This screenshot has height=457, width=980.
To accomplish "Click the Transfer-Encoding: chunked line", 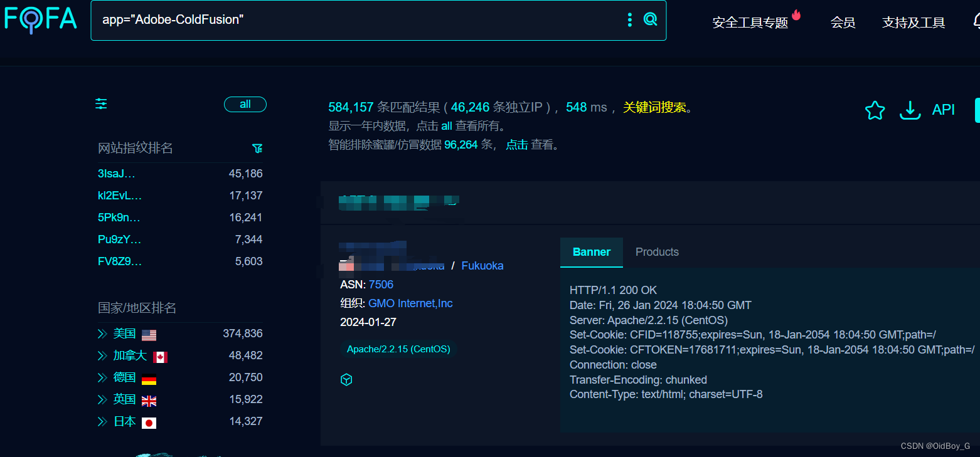I will [638, 380].
